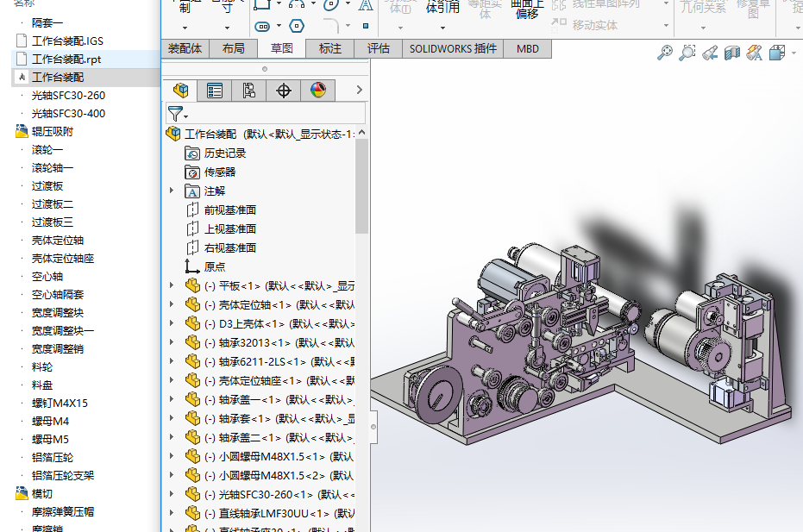Viewport: 803px width, 532px height.
Task: Click the Section View icon
Action: pyautogui.click(x=732, y=53)
